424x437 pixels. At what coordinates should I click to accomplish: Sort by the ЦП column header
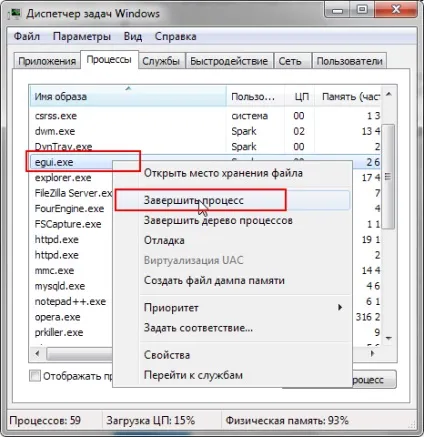(x=300, y=96)
